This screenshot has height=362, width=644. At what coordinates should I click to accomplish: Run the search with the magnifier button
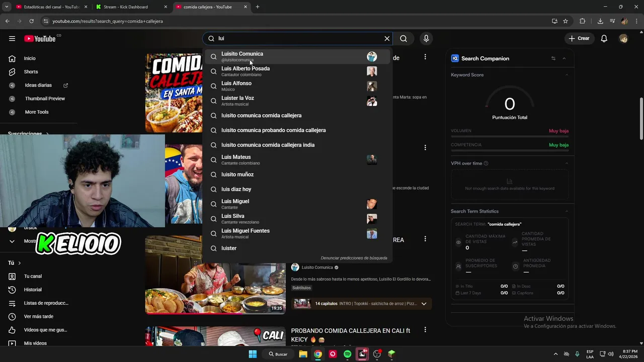(x=404, y=38)
